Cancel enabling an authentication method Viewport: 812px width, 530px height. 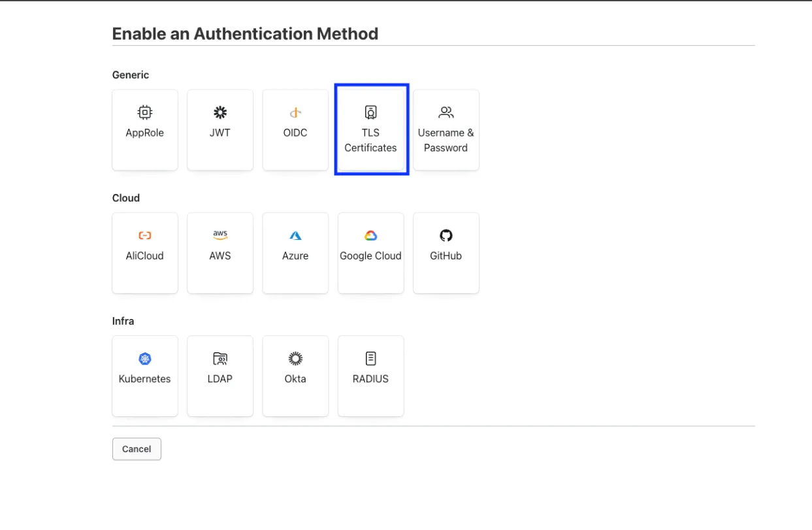137,449
